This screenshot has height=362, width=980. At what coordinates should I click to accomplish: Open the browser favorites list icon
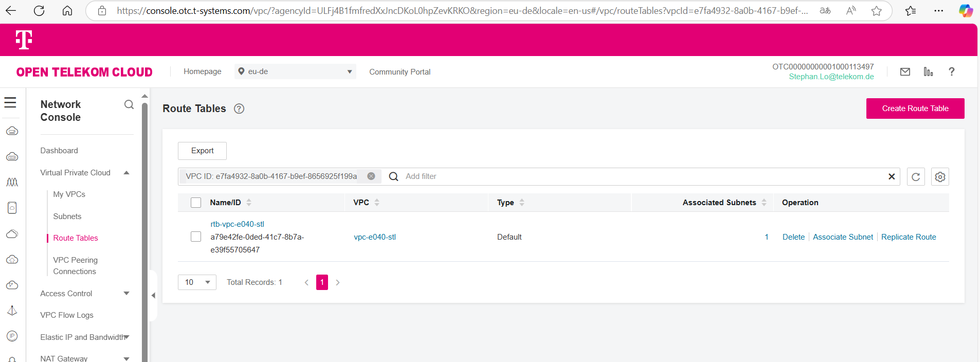click(911, 10)
